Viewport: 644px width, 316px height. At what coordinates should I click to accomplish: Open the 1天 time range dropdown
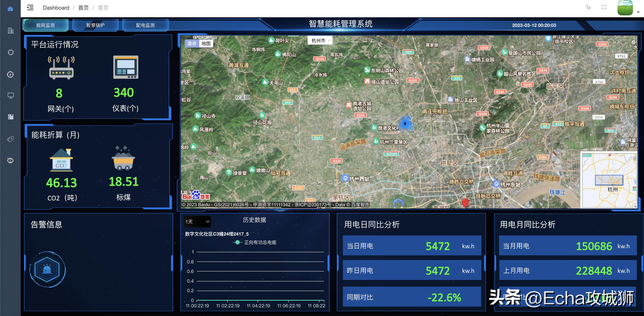point(197,221)
